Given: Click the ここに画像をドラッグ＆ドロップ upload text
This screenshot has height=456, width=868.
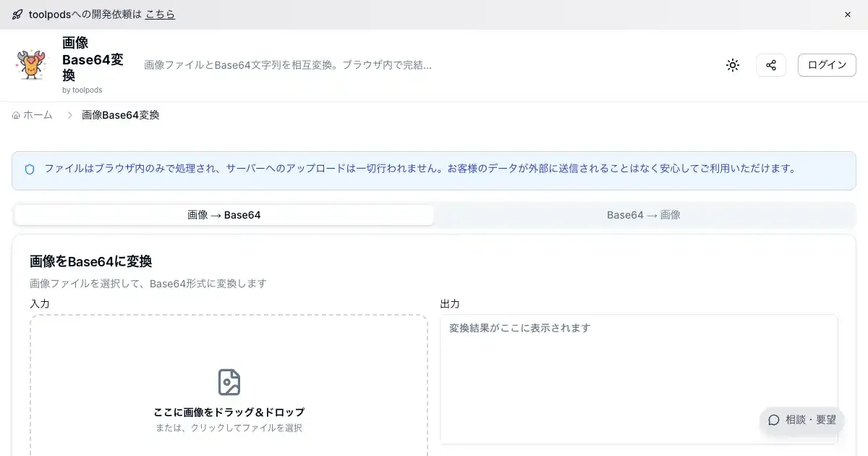Looking at the screenshot, I should point(229,412).
